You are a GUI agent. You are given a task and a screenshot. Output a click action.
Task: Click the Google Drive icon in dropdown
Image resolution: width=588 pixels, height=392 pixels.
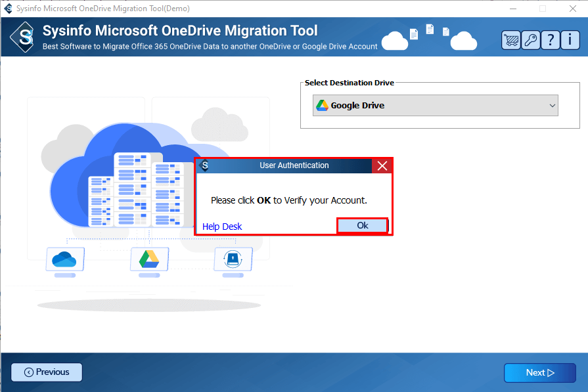coord(322,105)
